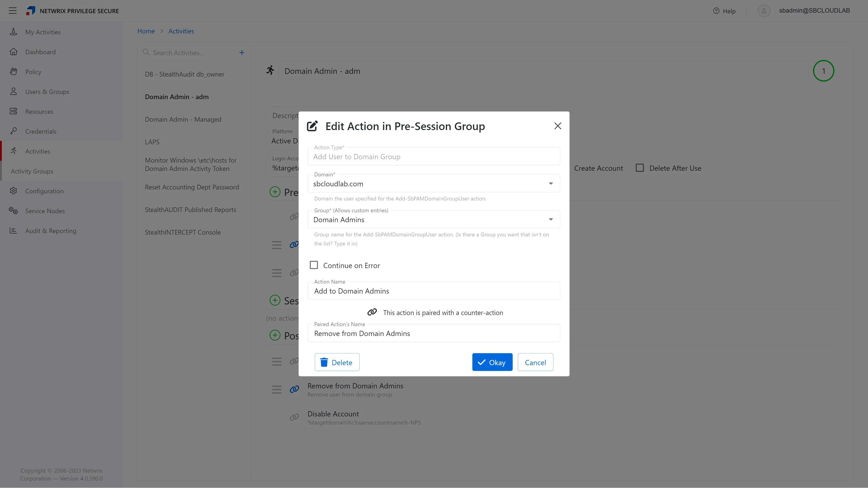Click the My Activities sidebar icon

[x=14, y=32]
